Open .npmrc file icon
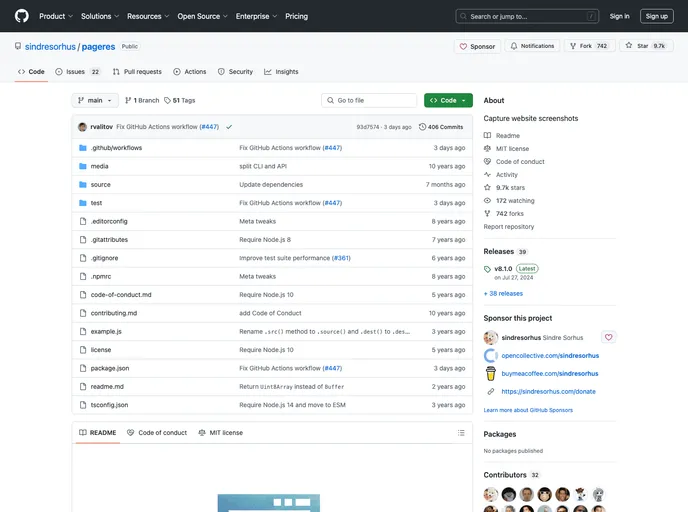 coord(82,277)
